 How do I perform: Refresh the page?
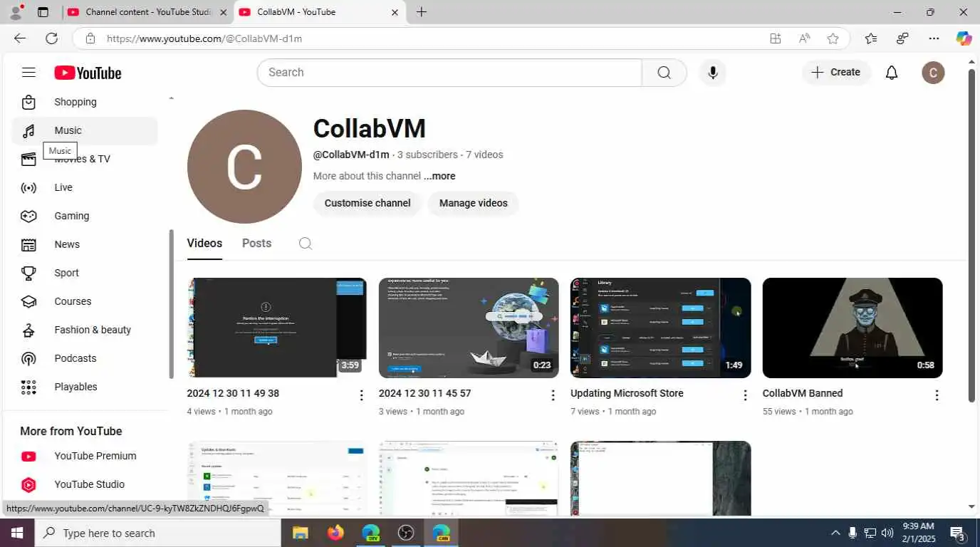tap(51, 38)
